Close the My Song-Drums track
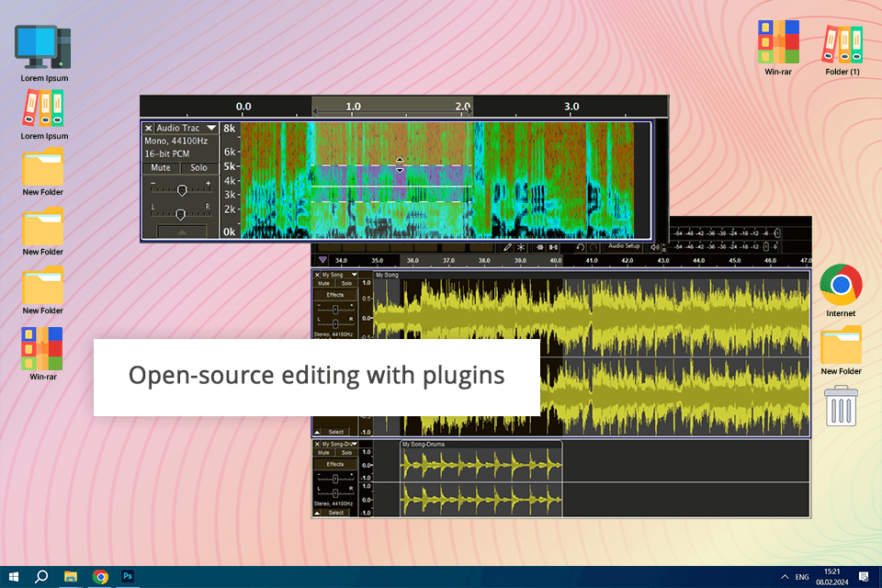882x588 pixels. pyautogui.click(x=317, y=444)
